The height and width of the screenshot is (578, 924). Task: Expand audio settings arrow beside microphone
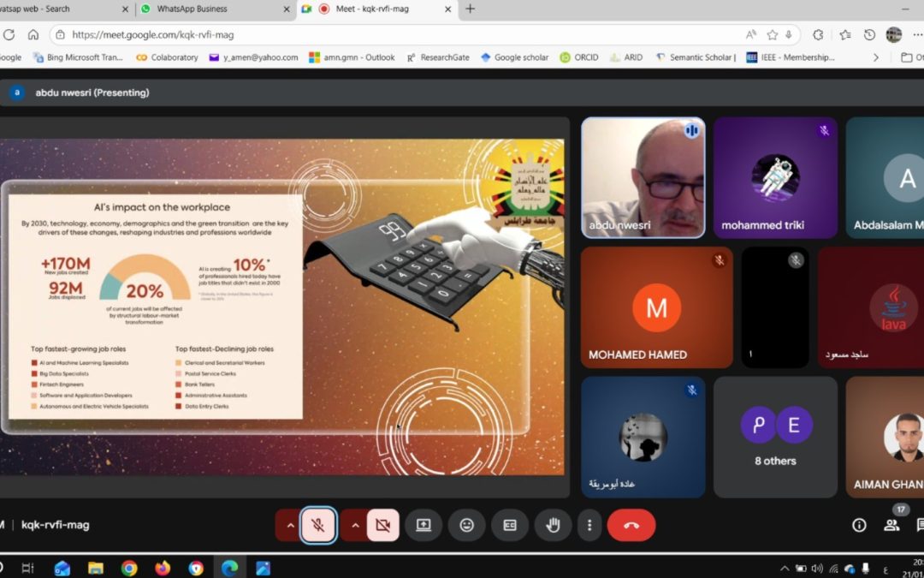[289, 525]
